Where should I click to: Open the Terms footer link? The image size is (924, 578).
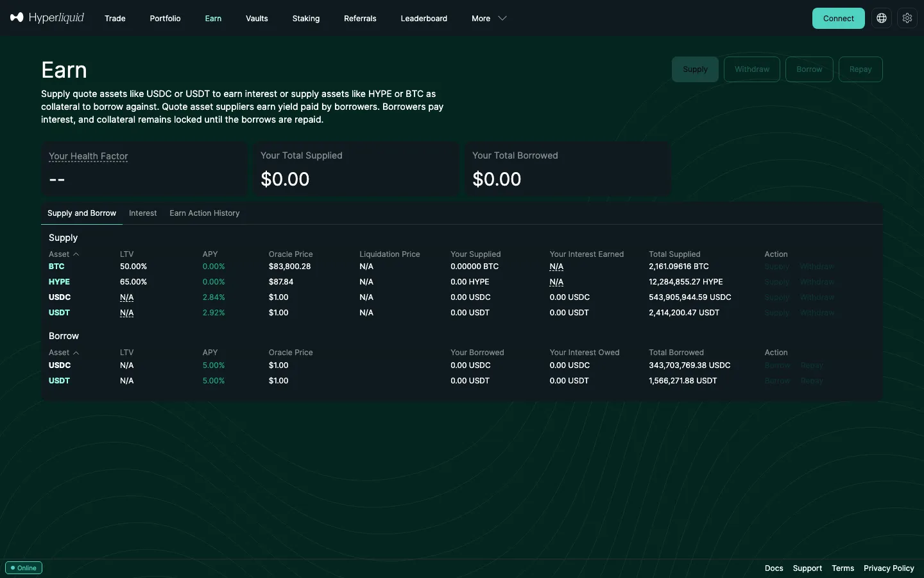click(x=843, y=568)
